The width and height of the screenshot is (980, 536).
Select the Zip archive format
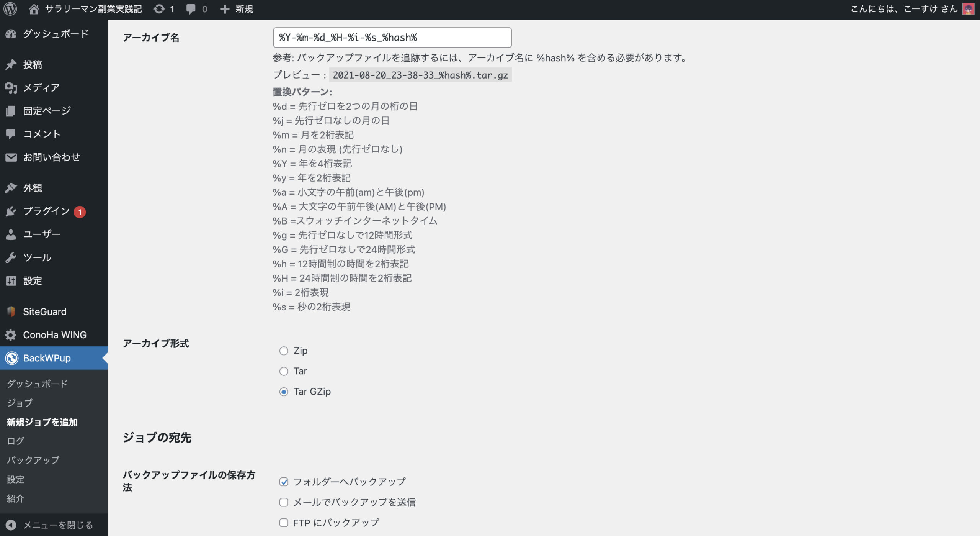[284, 351]
